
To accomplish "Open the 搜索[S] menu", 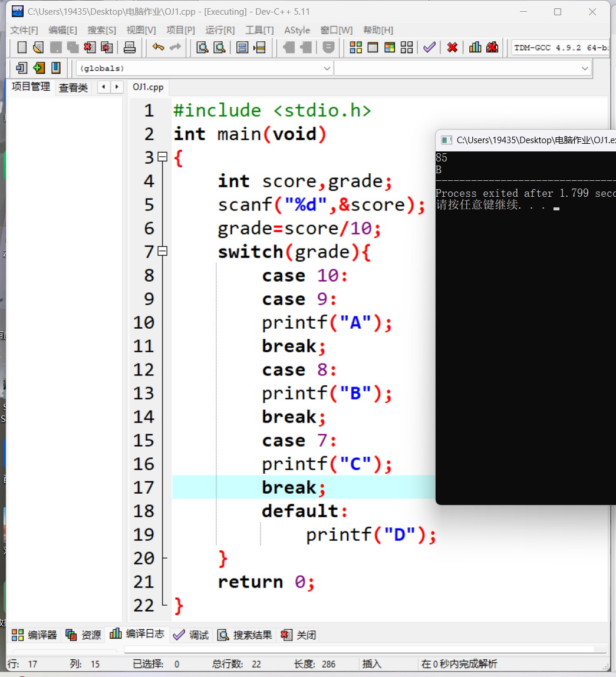I will pyautogui.click(x=101, y=30).
